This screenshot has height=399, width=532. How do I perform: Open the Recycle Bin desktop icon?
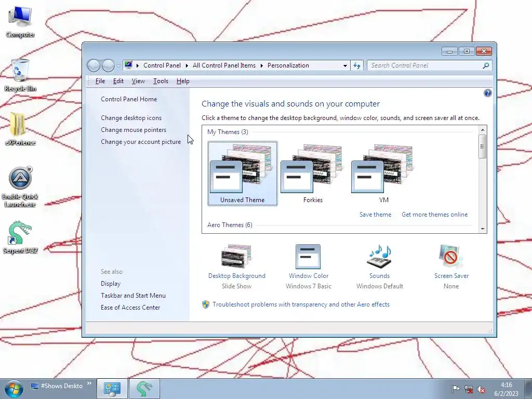(x=20, y=75)
